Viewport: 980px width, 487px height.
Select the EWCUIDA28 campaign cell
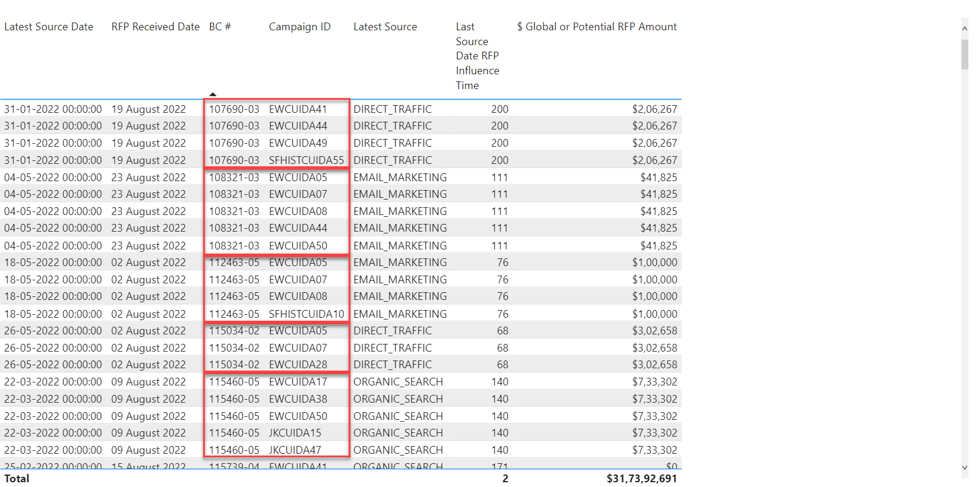point(298,365)
